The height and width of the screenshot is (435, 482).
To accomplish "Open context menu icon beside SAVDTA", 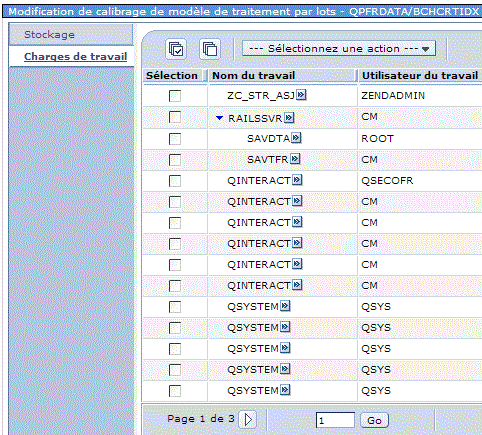I will (296, 138).
